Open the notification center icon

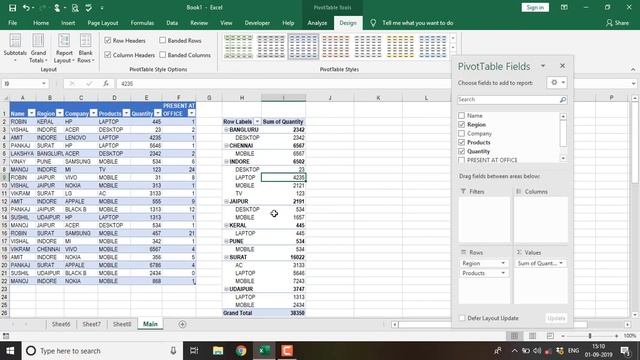[625, 351]
